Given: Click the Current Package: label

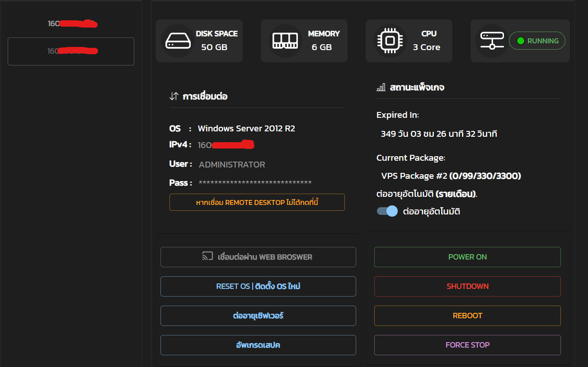Looking at the screenshot, I should point(411,158).
